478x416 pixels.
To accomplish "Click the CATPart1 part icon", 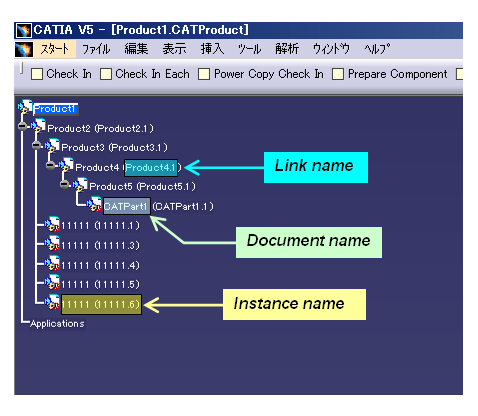I will click(x=95, y=204).
